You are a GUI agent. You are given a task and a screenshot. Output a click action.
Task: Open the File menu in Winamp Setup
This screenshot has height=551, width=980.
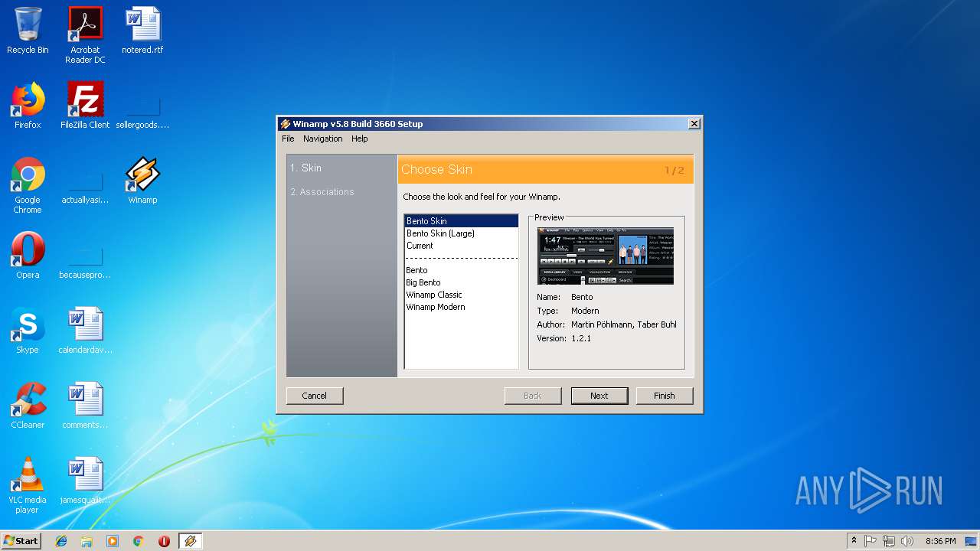click(288, 139)
